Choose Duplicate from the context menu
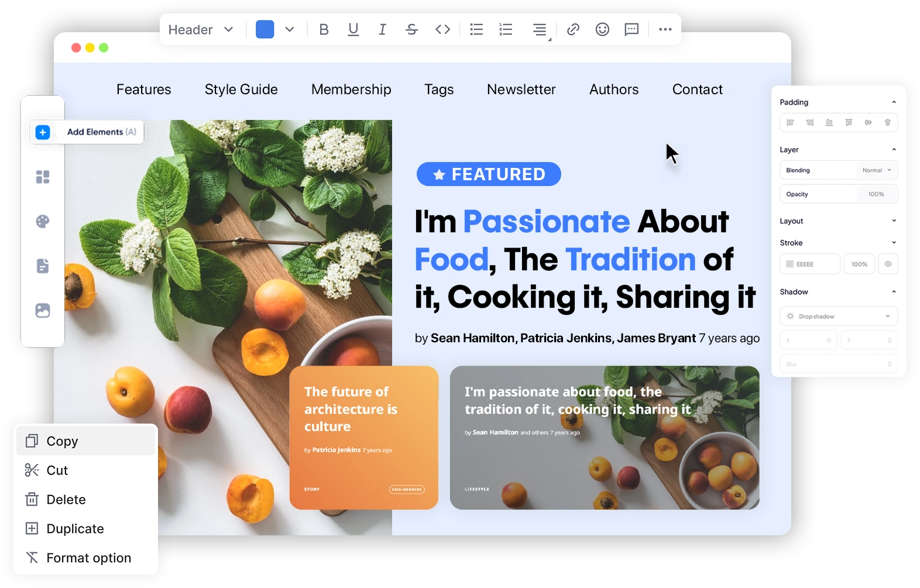Screen dimensions: 920x588 [x=85, y=529]
